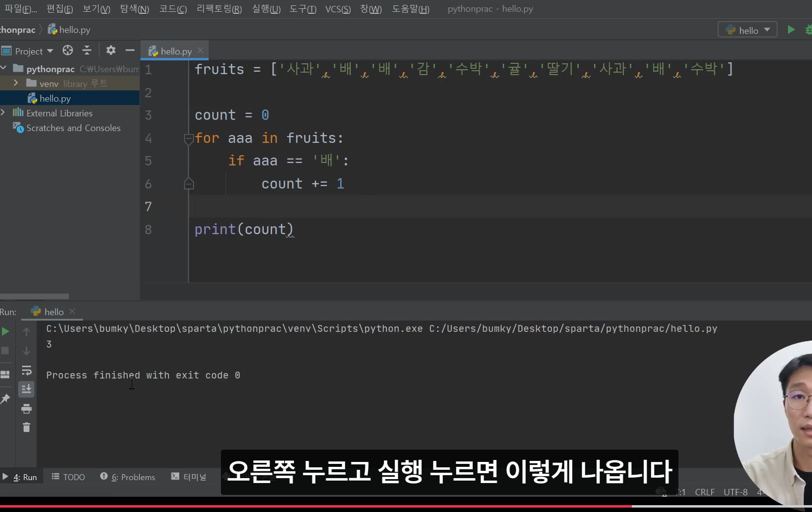Viewport: 812px width, 512px height.
Task: Click the fold end marker on line 6
Action: coord(189,184)
